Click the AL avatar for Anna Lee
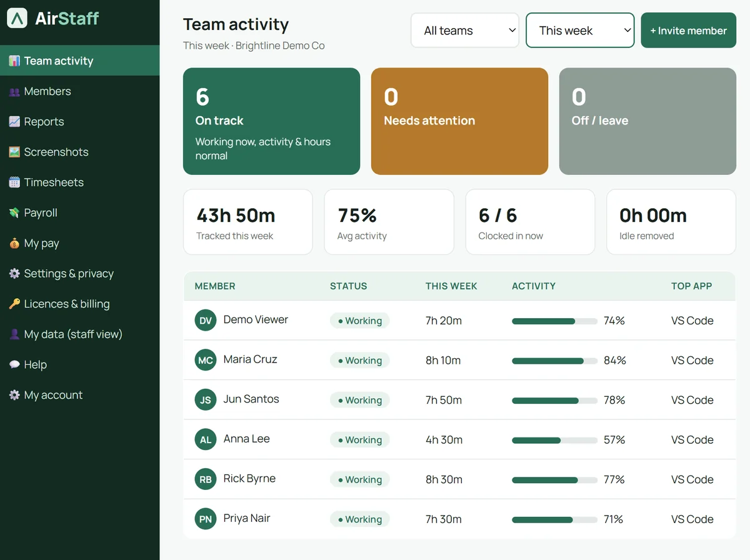 coord(206,439)
